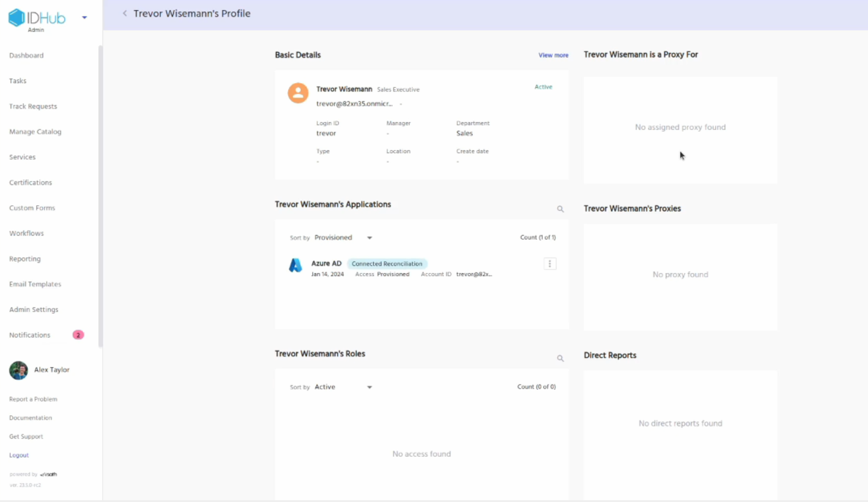Click Trevor Wisemann's orange avatar icon
Image resolution: width=868 pixels, height=502 pixels.
point(298,93)
